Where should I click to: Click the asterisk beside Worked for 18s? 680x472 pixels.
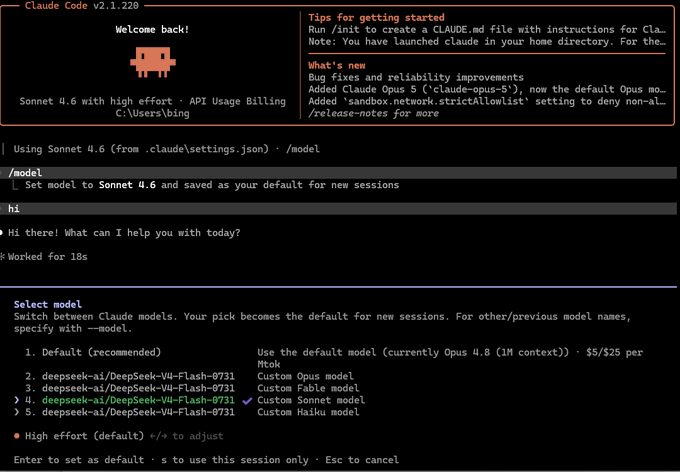coord(3,257)
